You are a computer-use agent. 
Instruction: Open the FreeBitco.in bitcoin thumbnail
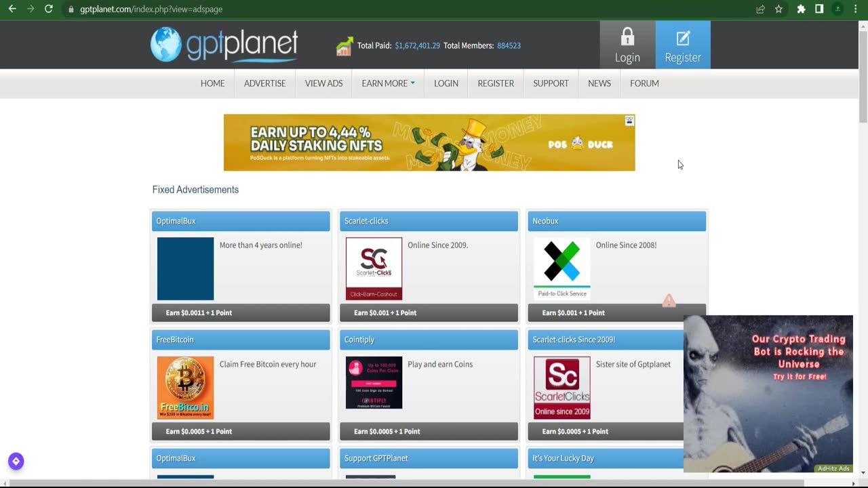pyautogui.click(x=185, y=388)
